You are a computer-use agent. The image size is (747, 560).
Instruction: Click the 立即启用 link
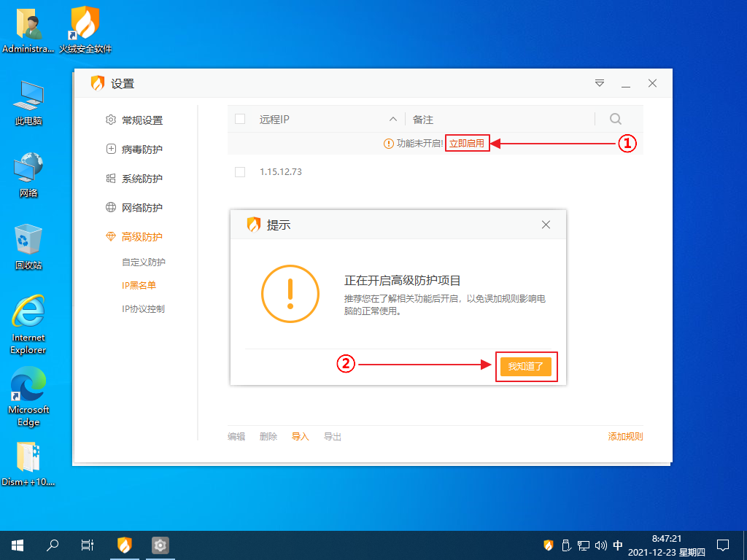(467, 144)
